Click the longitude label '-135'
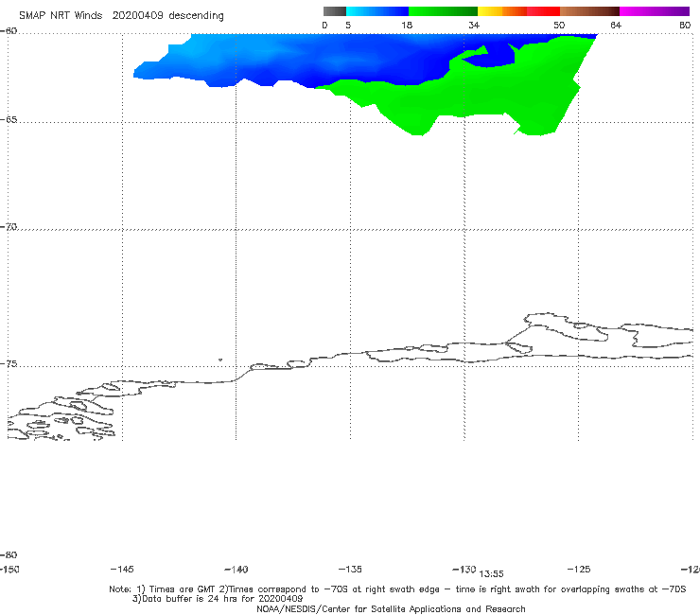The width and height of the screenshot is (700, 615). point(350,569)
